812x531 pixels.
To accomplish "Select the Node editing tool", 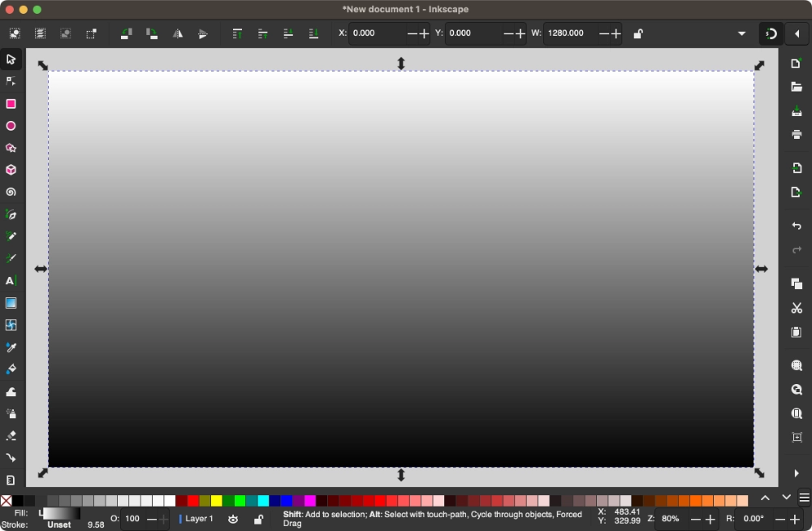I will tap(11, 81).
